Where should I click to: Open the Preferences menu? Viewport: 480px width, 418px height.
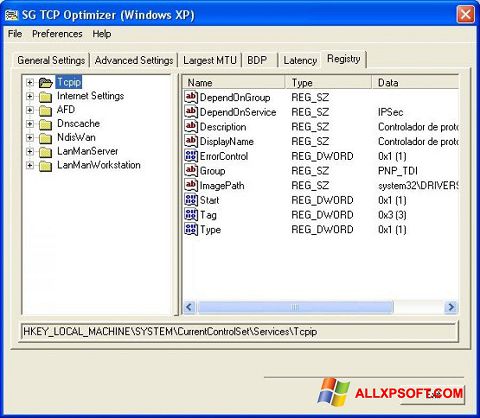click(x=57, y=34)
